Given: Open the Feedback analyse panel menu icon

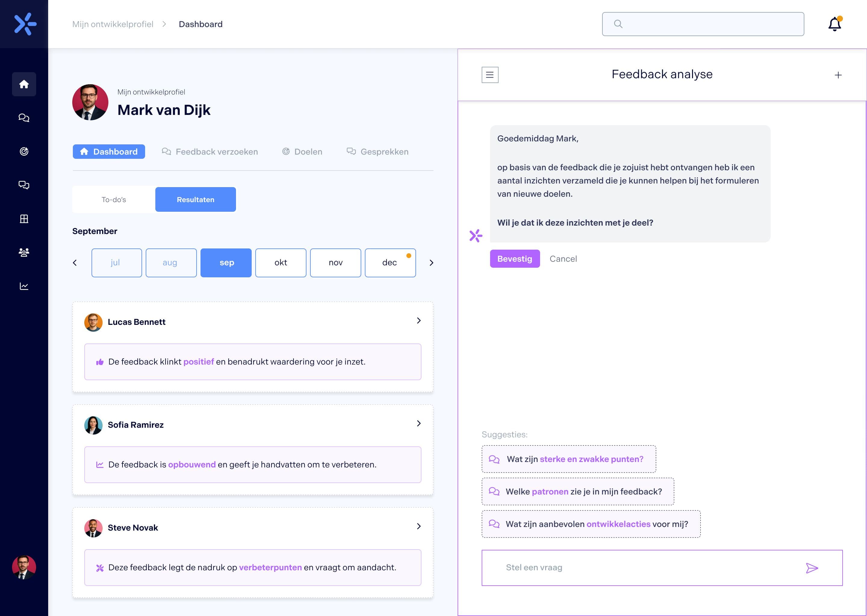Looking at the screenshot, I should [490, 75].
